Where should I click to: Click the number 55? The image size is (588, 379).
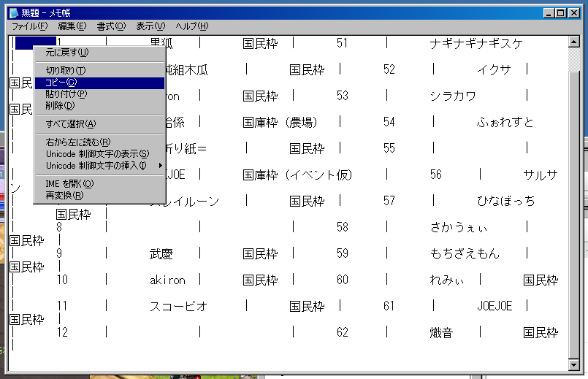pos(389,148)
